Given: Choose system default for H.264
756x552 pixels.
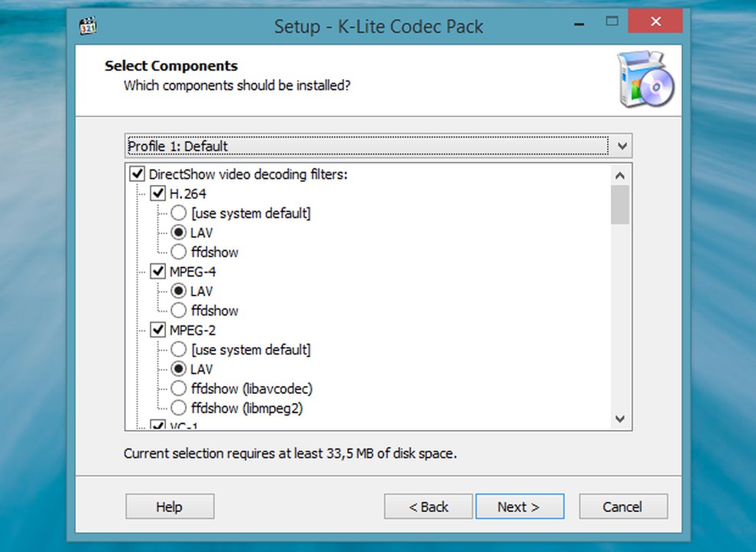Looking at the screenshot, I should click(178, 213).
